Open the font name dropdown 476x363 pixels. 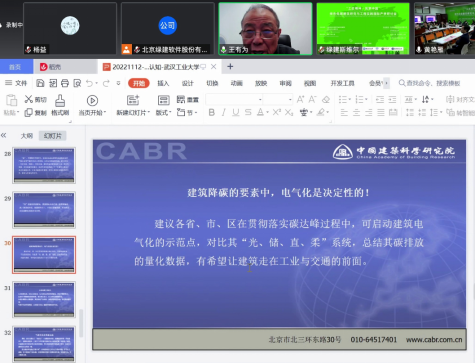coord(234,99)
